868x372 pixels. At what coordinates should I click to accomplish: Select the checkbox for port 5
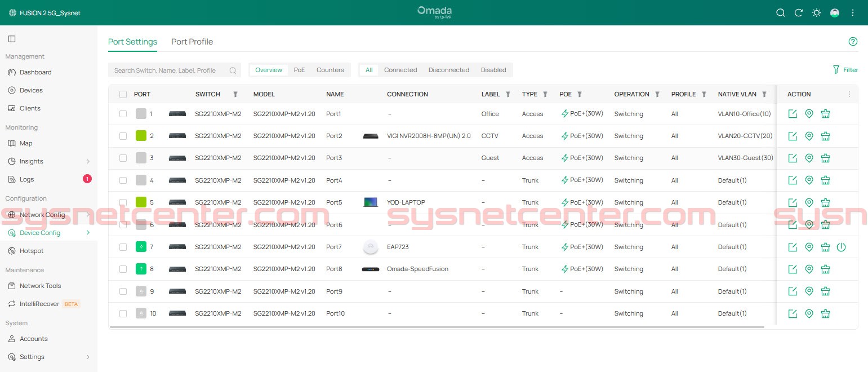coord(123,202)
